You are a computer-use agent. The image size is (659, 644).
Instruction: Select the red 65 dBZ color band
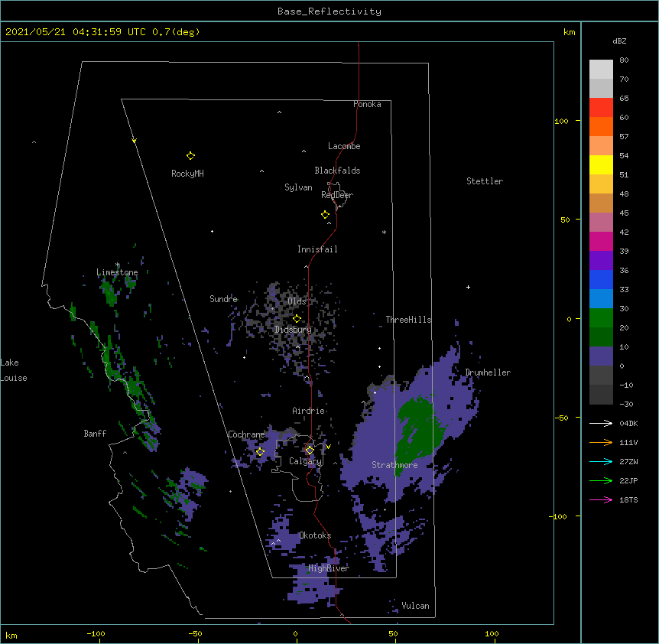click(x=601, y=107)
